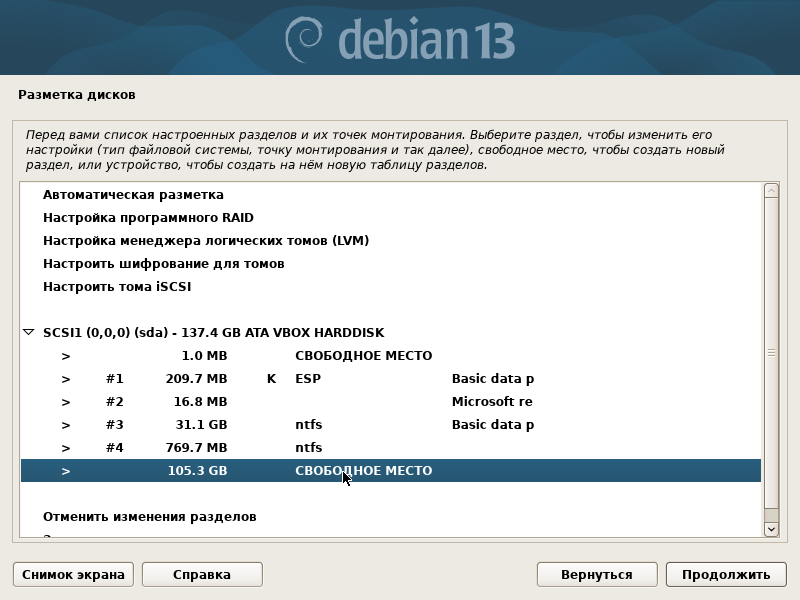Click the Разметка дисков heading
The image size is (800, 600).
pyautogui.click(x=77, y=95)
